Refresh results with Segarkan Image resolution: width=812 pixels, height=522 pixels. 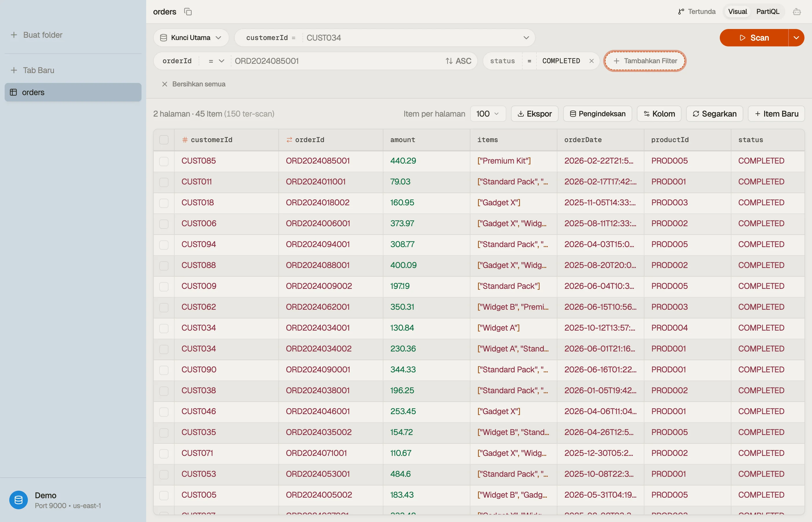pyautogui.click(x=714, y=114)
